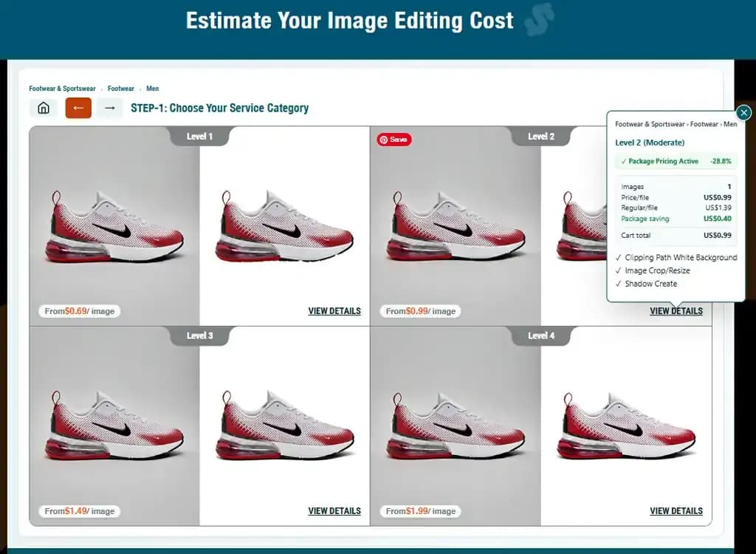View details for Level 2
Screen dimensions: 756x554
[x=676, y=311]
